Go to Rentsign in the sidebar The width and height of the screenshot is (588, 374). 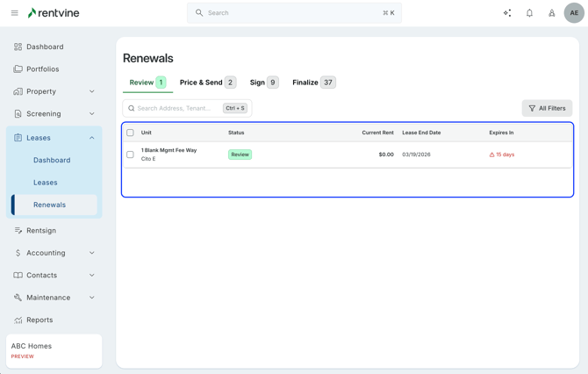click(x=41, y=231)
